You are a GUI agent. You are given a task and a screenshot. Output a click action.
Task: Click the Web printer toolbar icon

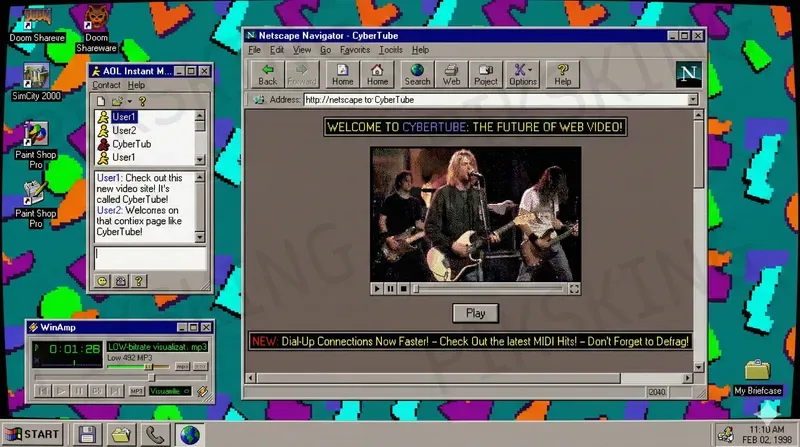coord(451,74)
